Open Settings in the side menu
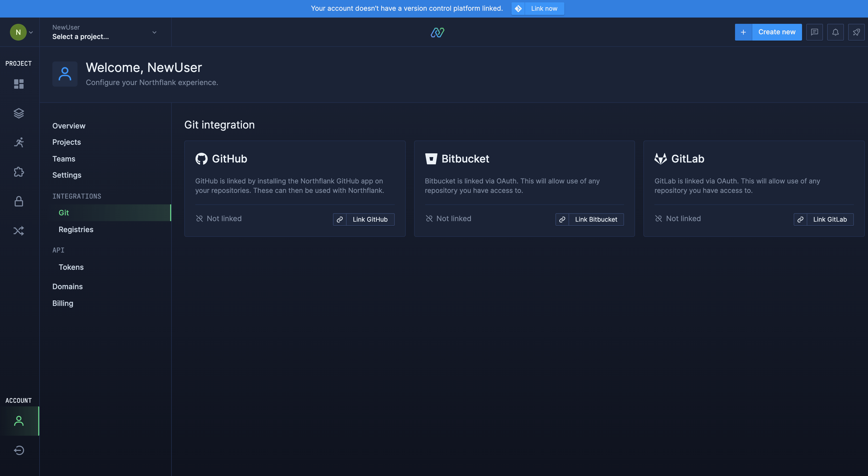 pos(67,175)
